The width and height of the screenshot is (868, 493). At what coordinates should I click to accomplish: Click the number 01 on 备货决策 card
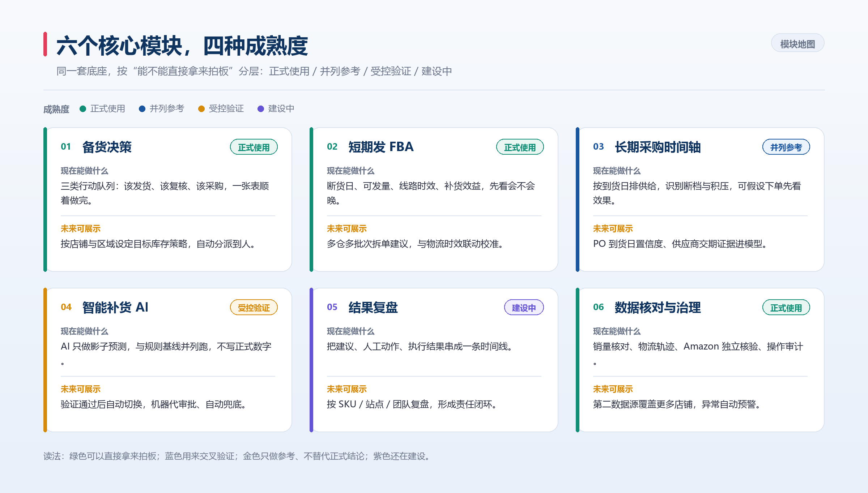[x=66, y=147]
